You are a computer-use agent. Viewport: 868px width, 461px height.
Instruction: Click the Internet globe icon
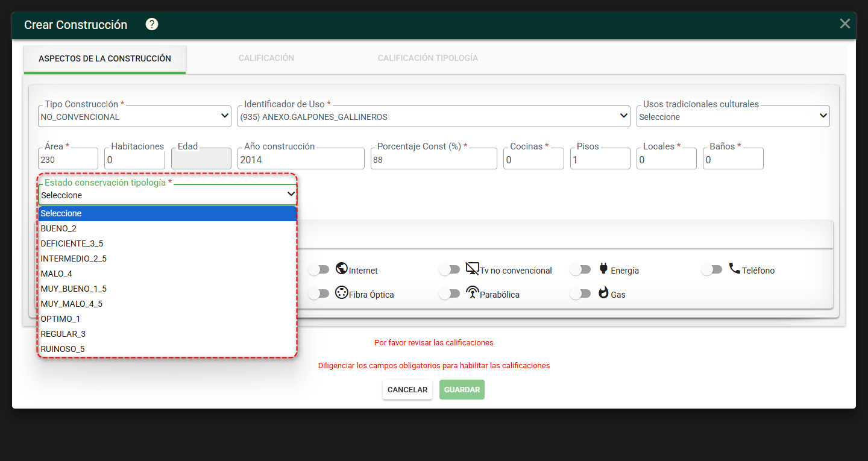[x=342, y=269]
